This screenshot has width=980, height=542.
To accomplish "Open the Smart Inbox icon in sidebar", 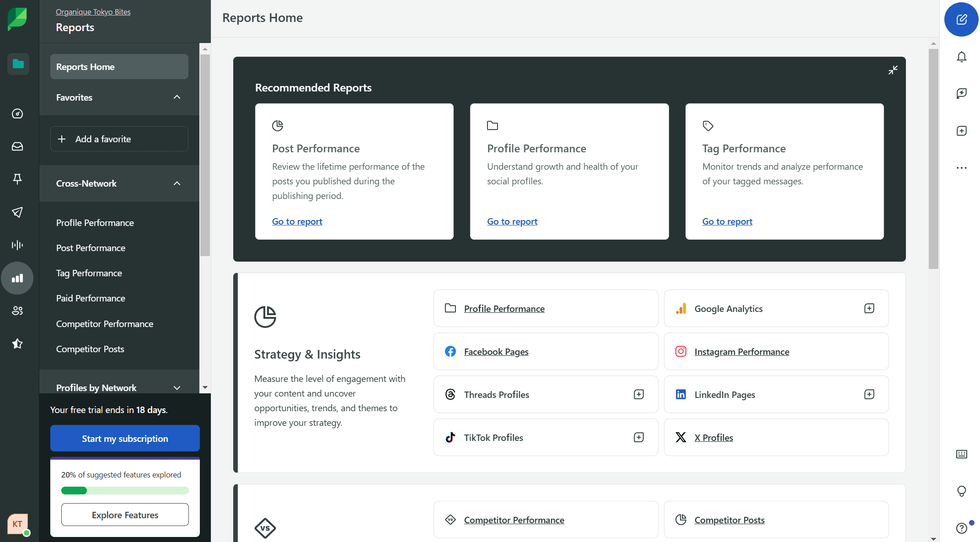I will click(17, 146).
